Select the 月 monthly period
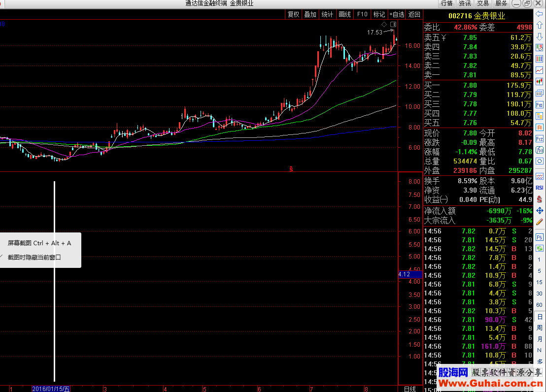This screenshot has width=546, height=392. [x=540, y=339]
